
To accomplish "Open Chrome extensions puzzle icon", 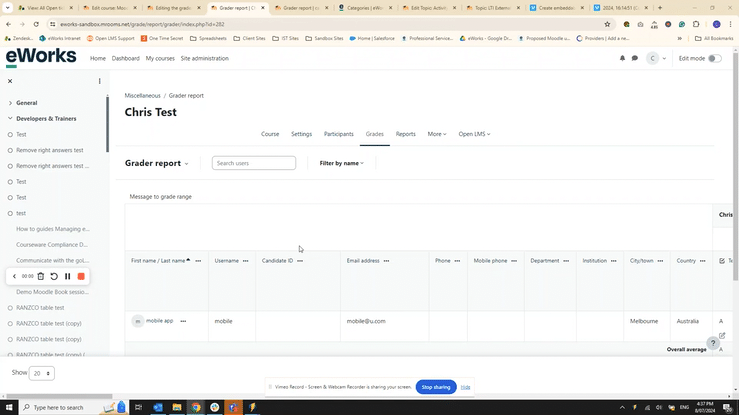I will pos(696,24).
